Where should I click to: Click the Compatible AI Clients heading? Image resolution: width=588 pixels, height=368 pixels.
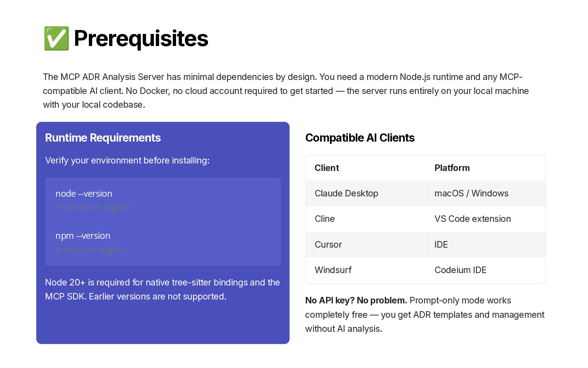pos(360,138)
